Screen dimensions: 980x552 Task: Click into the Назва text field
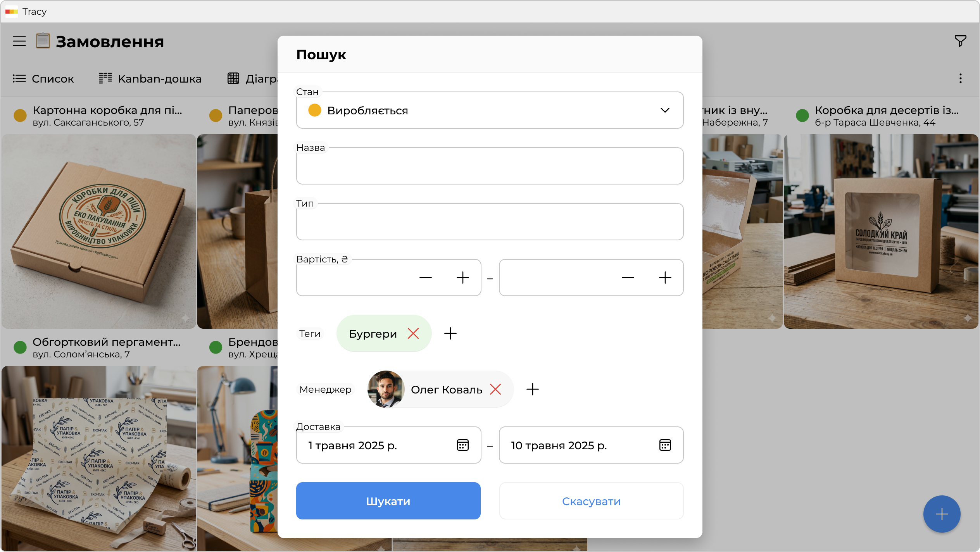coord(489,166)
